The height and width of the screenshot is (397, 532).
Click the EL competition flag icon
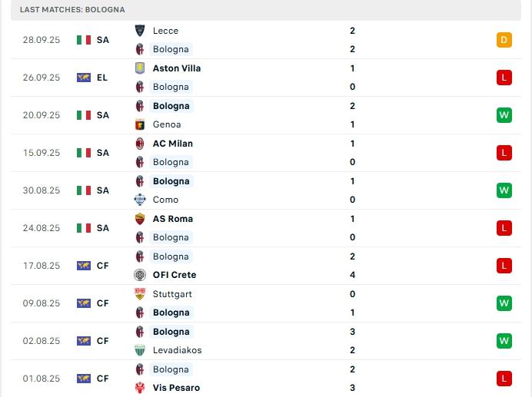[x=84, y=78]
